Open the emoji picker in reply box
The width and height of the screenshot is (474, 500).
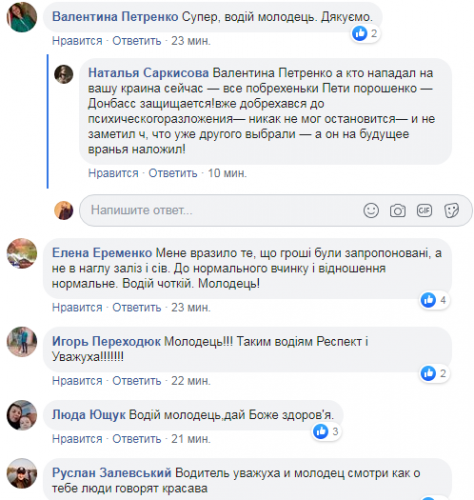click(371, 210)
